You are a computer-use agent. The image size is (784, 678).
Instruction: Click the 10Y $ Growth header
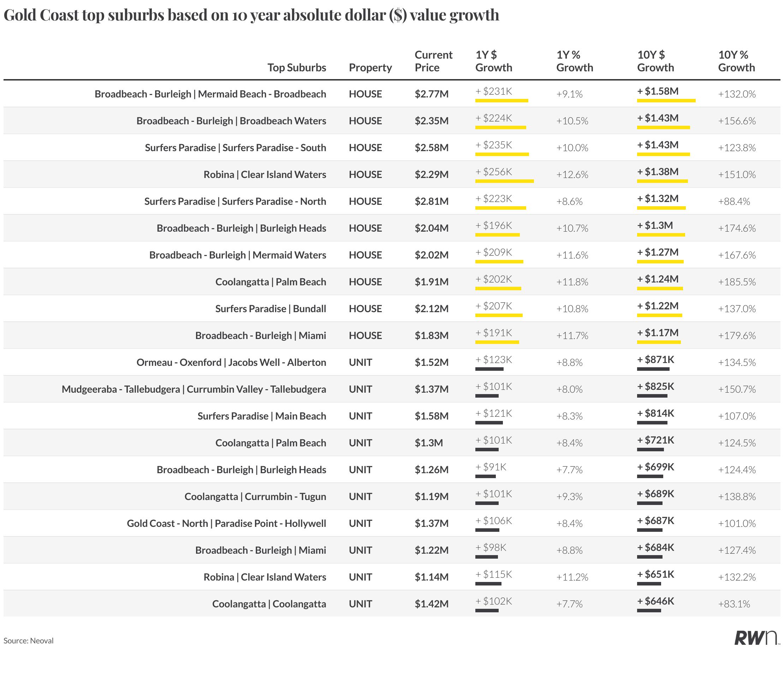(x=655, y=61)
